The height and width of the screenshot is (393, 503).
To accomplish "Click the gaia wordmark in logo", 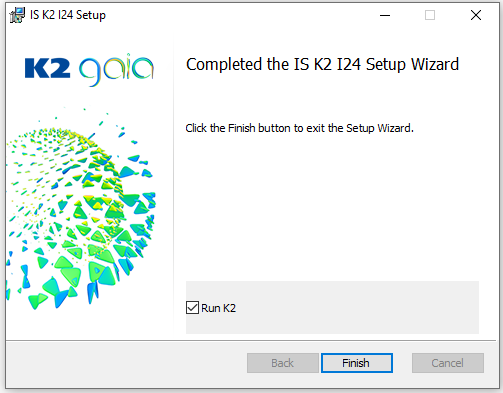I will (x=116, y=70).
